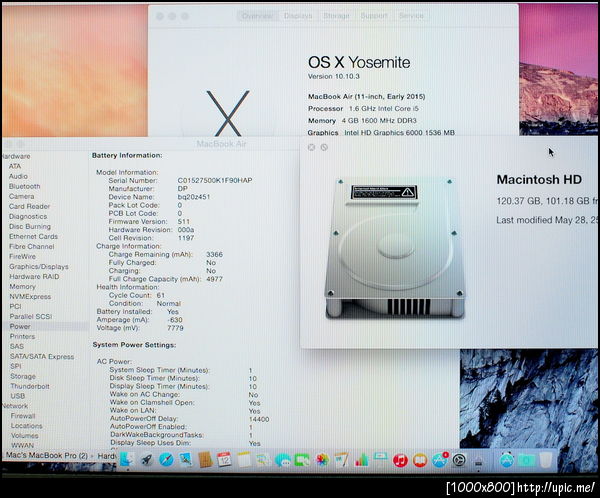Select Hardware RAID in the sidebar
Viewport: 600px width, 498px height.
pyautogui.click(x=34, y=276)
